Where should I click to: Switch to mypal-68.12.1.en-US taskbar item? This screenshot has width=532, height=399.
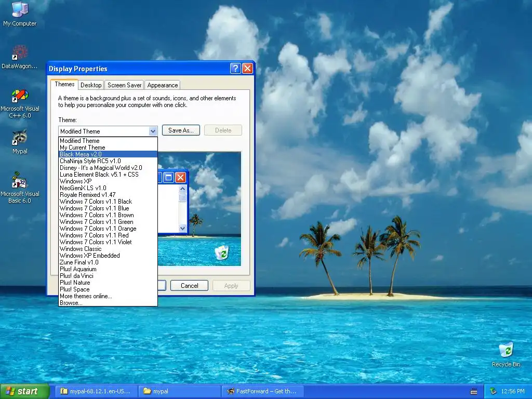[x=96, y=391]
